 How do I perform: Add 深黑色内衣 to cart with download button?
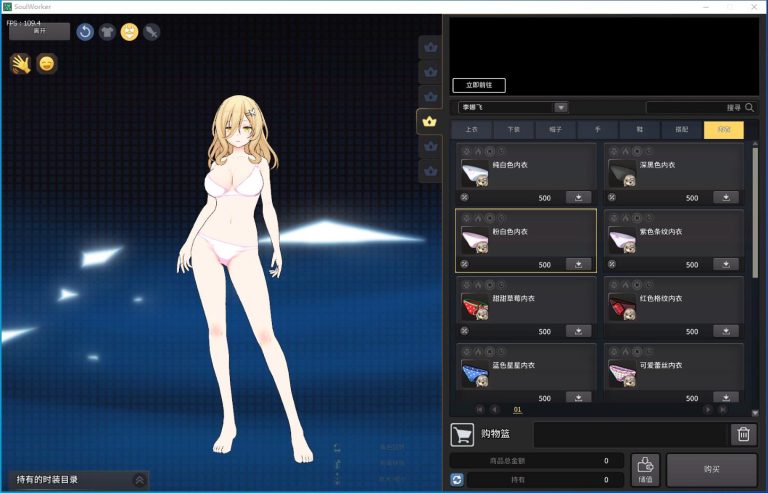(726, 197)
